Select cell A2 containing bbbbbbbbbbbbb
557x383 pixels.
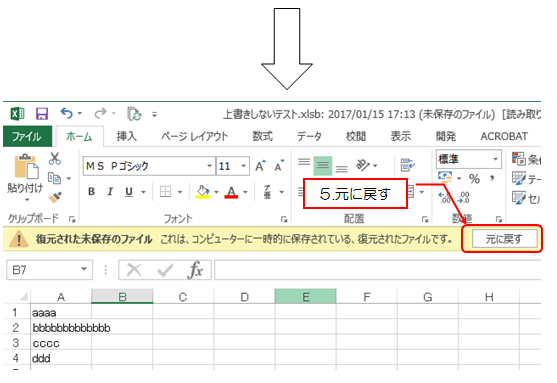coord(61,327)
